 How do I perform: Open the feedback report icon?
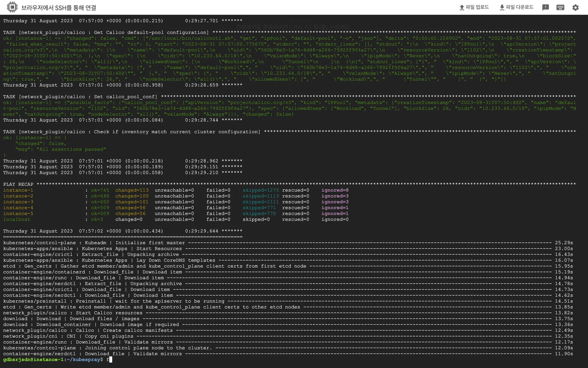[545, 7]
